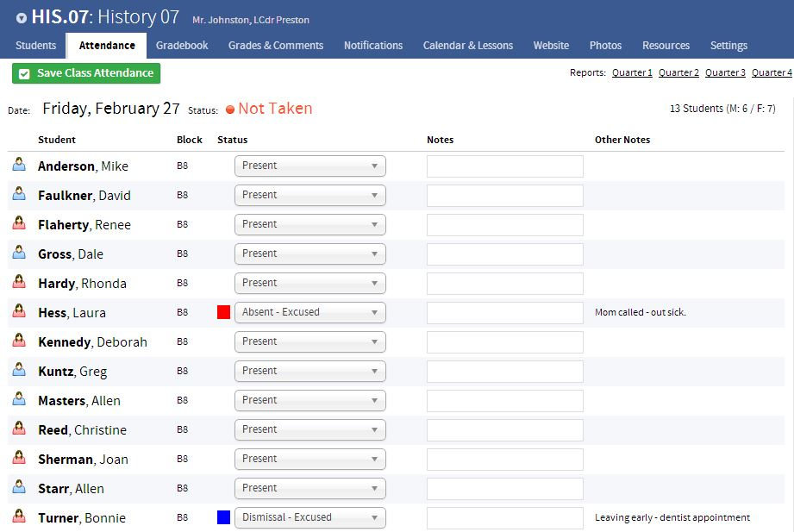
Task: Click the red swatch beside Laura Hess
Action: pyautogui.click(x=224, y=312)
